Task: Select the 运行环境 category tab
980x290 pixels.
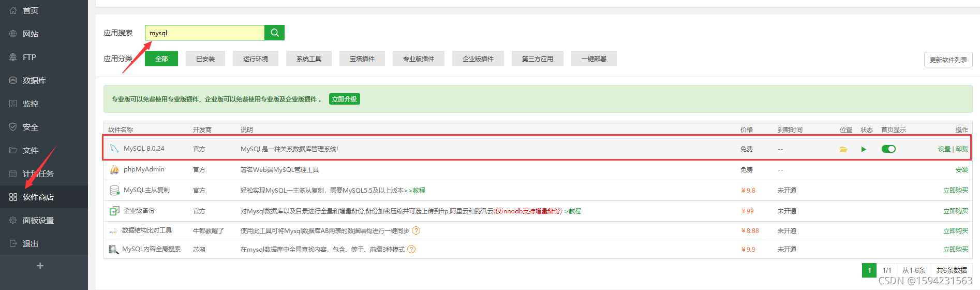Action: pyautogui.click(x=256, y=59)
